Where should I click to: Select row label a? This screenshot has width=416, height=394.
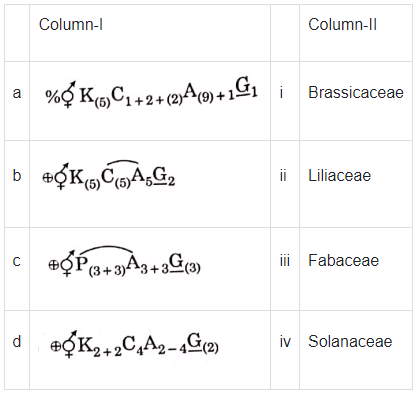(17, 93)
